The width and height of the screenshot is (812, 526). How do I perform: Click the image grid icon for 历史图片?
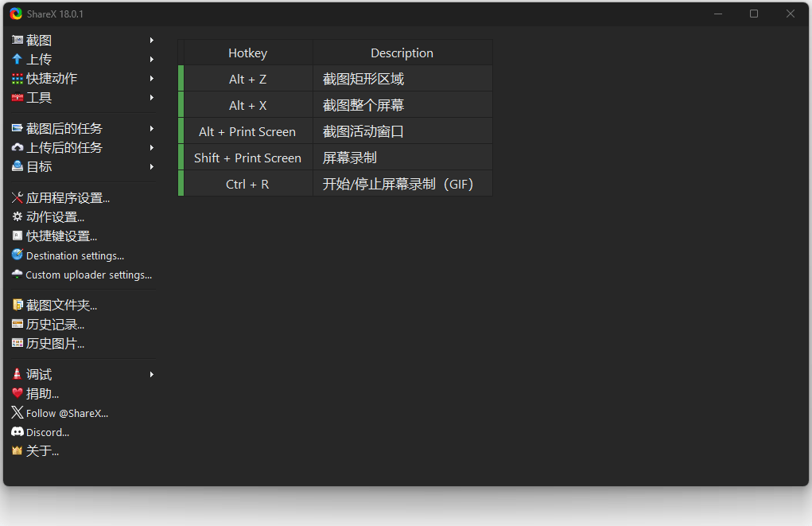click(17, 343)
